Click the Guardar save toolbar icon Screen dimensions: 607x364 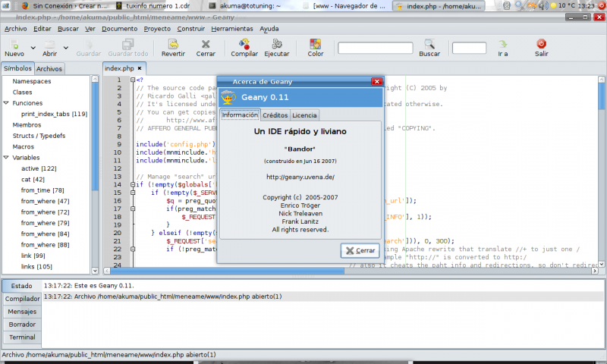(89, 48)
